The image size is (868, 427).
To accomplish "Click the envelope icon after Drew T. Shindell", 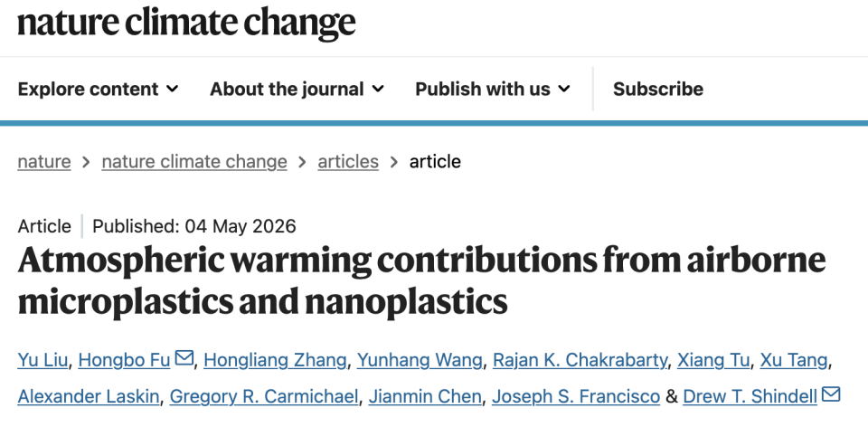I will tap(831, 394).
